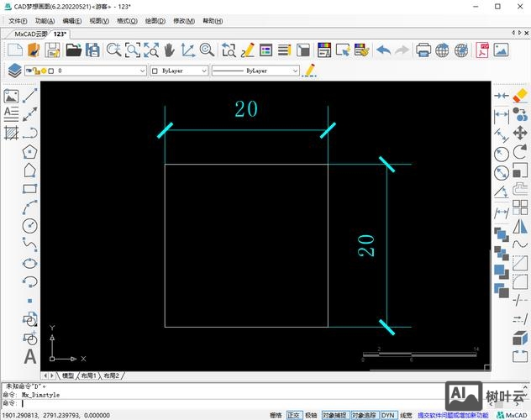The height and width of the screenshot is (420, 531).
Task: Click the Print icon in toolbar
Action: tap(423, 50)
